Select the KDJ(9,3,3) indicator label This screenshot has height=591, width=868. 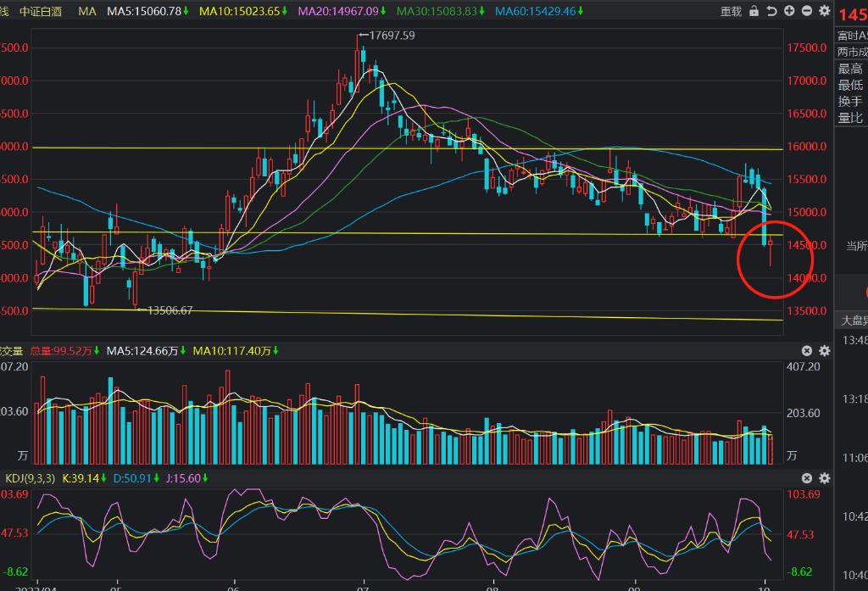[28, 478]
